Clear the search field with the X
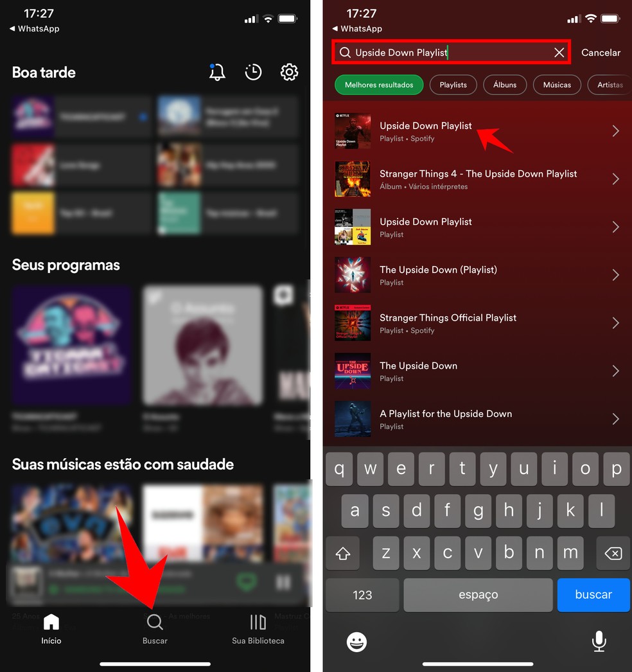This screenshot has width=632, height=672. 559,53
